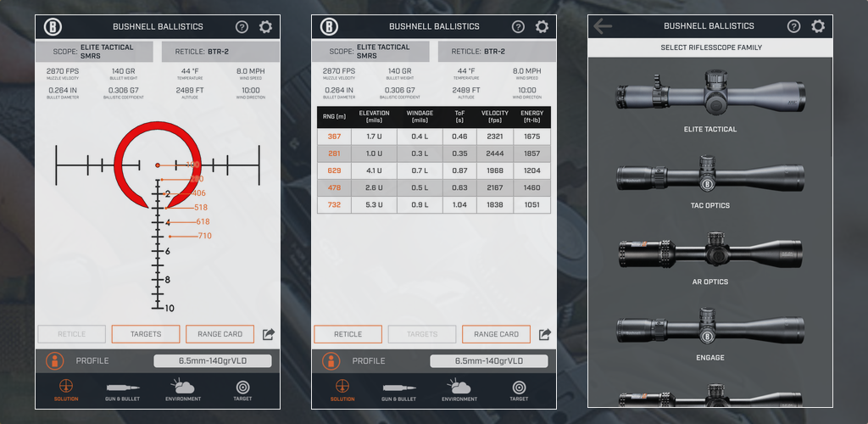
Task: Go back using arrow in right panel
Action: point(603,26)
